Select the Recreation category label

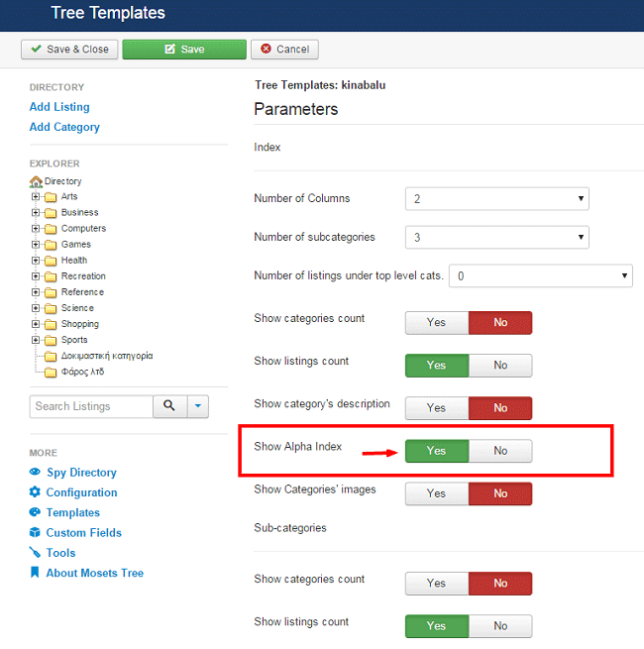click(83, 276)
